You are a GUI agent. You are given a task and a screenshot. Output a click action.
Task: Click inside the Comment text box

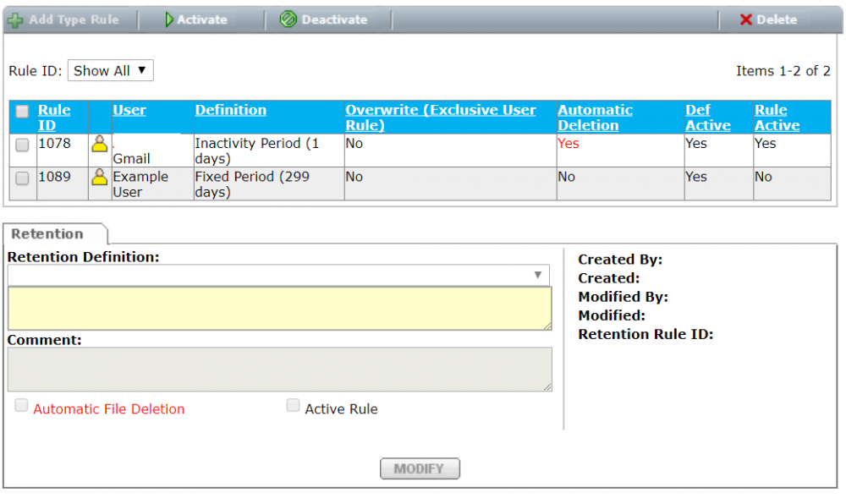tap(279, 370)
